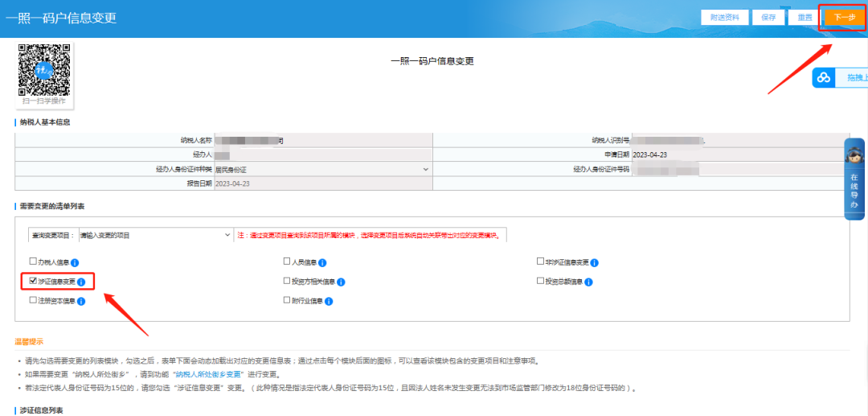The width and height of the screenshot is (868, 416).
Task: Tick the 人员信息 checkbox
Action: [287, 262]
